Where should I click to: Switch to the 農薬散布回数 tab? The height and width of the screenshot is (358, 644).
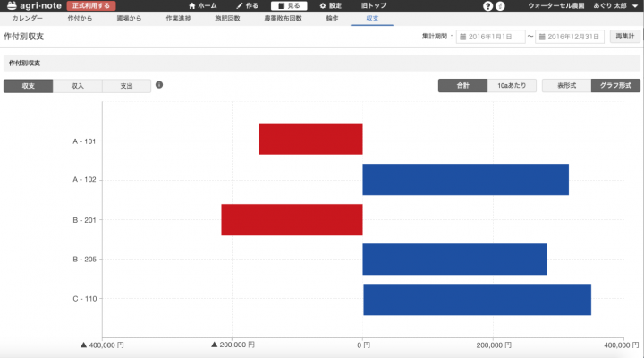tap(283, 19)
